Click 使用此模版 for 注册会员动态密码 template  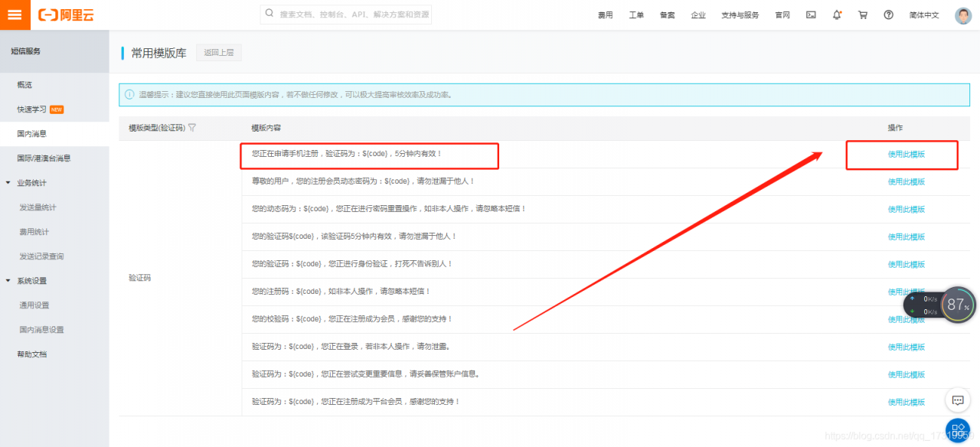pos(906,182)
